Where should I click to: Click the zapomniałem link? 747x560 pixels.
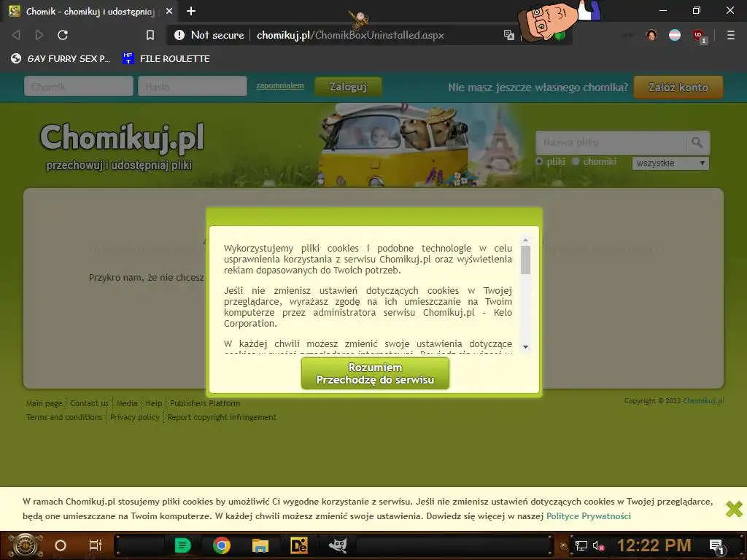pos(279,86)
